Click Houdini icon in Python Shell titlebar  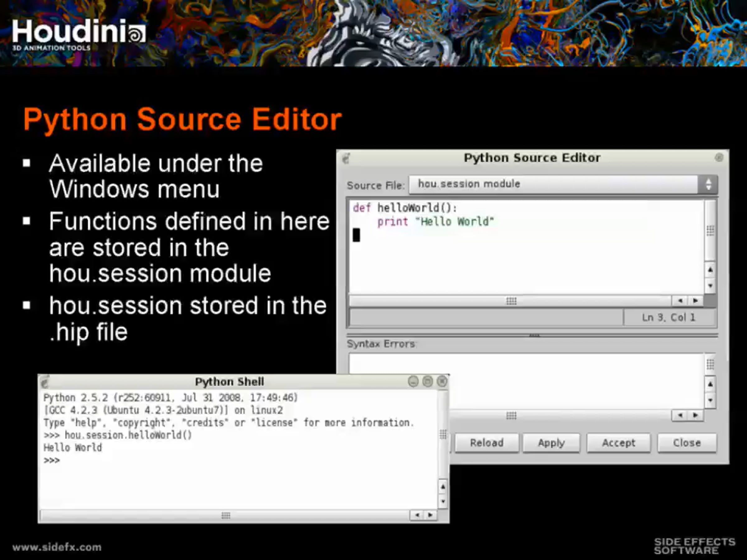point(45,382)
